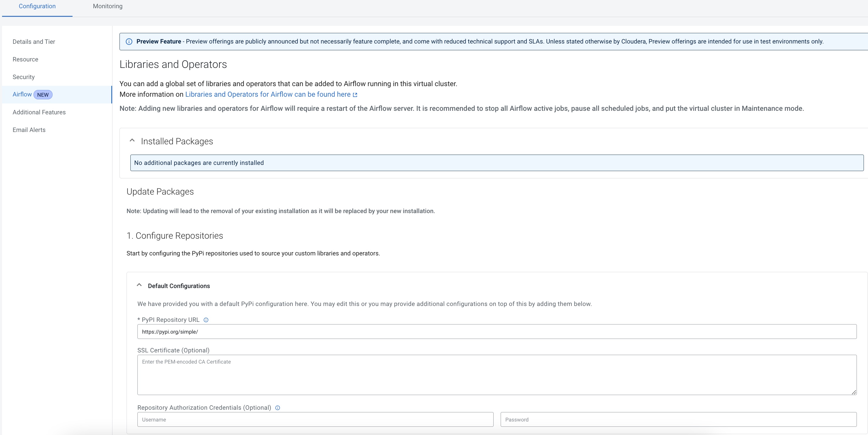Screen dimensions: 868x435
Task: Open Details and Tier settings
Action: pos(34,41)
